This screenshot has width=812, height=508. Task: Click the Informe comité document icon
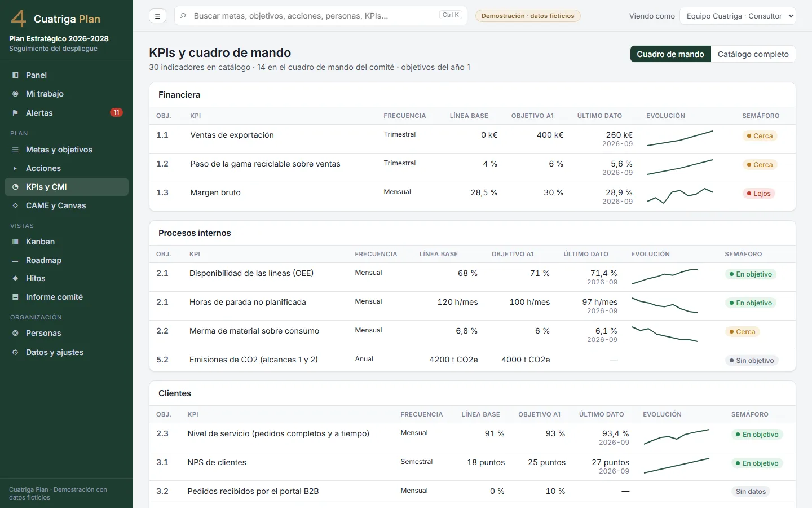(15, 297)
